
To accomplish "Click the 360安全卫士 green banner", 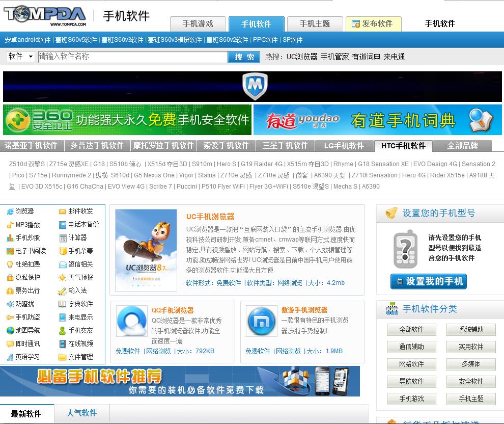I will point(127,120).
